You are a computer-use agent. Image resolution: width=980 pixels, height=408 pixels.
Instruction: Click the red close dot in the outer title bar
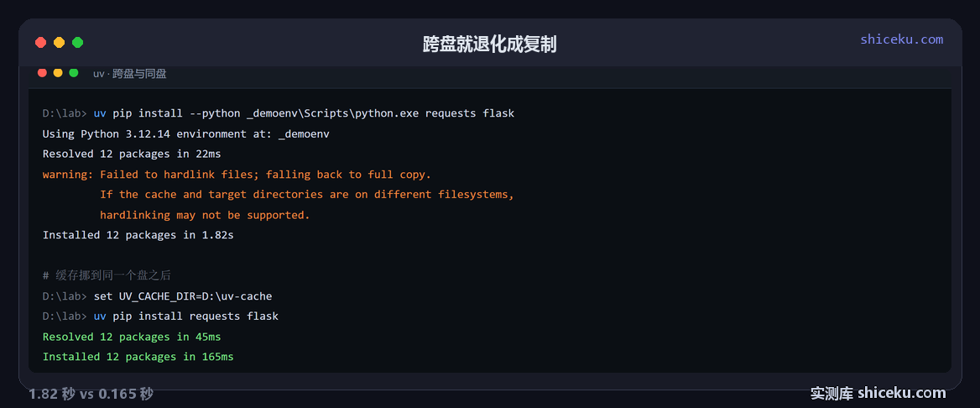point(40,43)
